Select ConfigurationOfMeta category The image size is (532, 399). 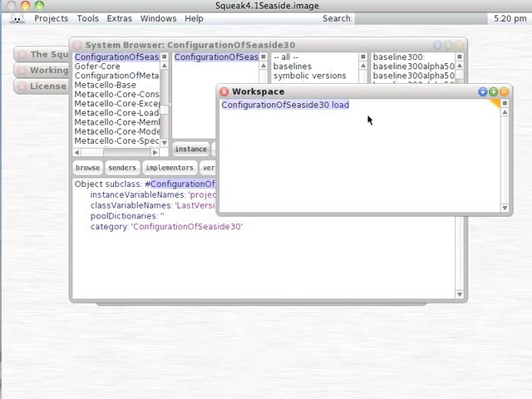tap(116, 76)
